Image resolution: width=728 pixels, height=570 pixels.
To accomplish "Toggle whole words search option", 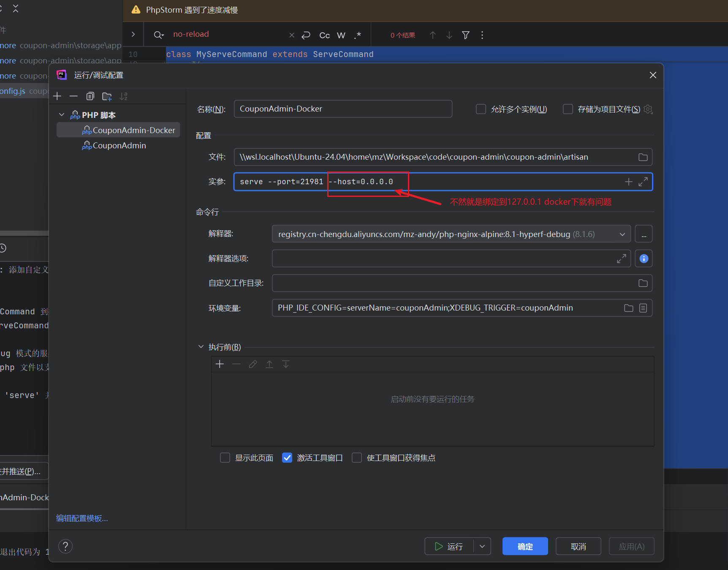I will click(341, 35).
